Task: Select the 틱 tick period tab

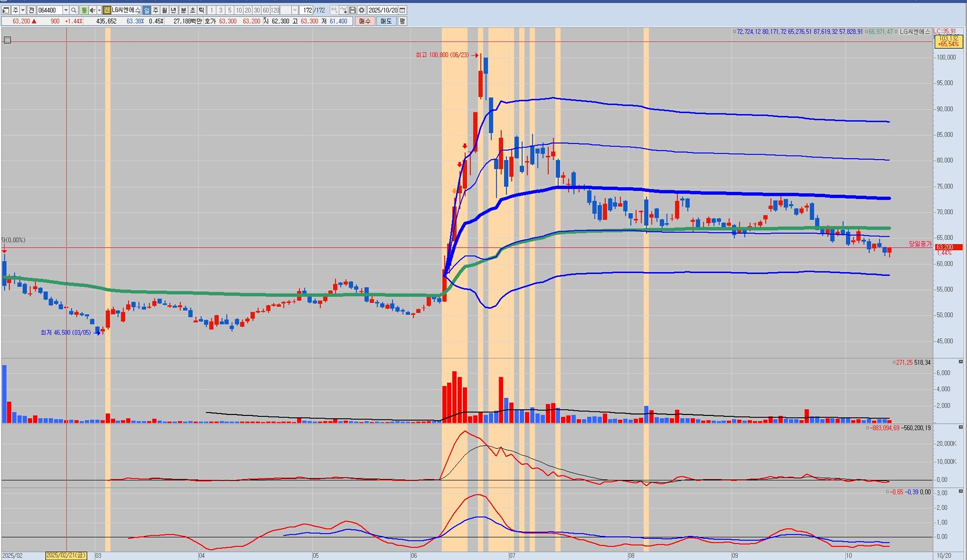Action: pyautogui.click(x=201, y=10)
